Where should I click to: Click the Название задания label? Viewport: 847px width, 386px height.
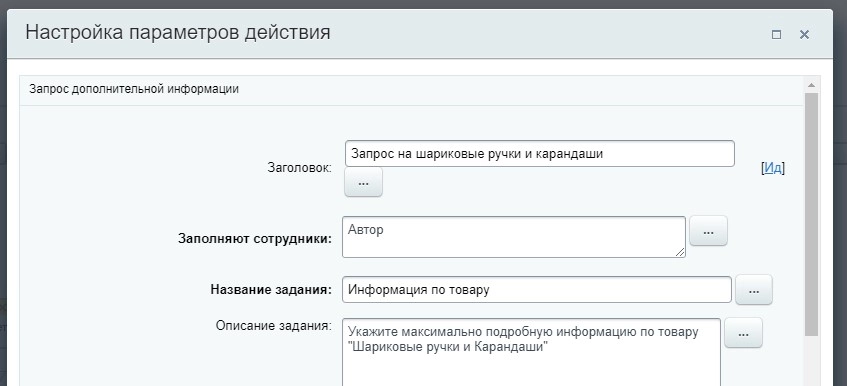click(x=271, y=289)
